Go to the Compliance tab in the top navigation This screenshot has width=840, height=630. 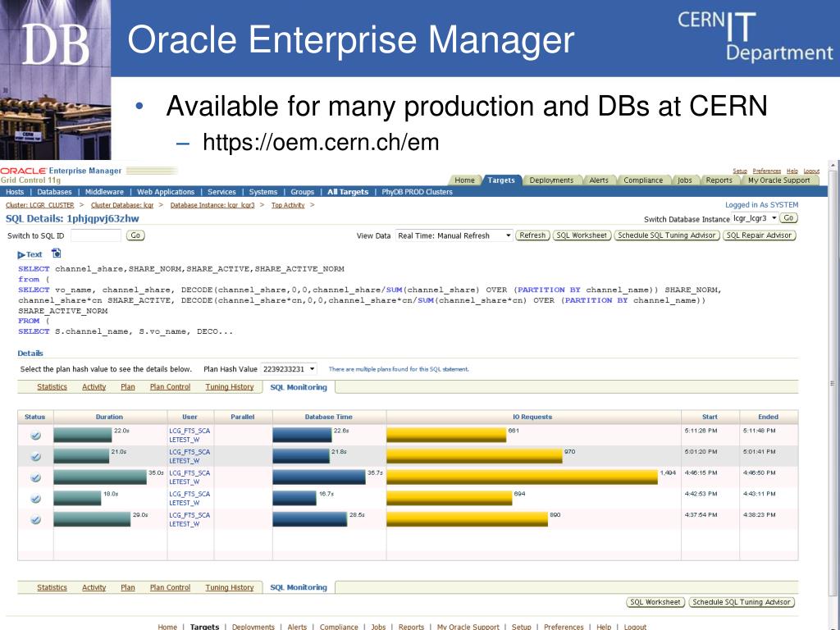click(643, 180)
